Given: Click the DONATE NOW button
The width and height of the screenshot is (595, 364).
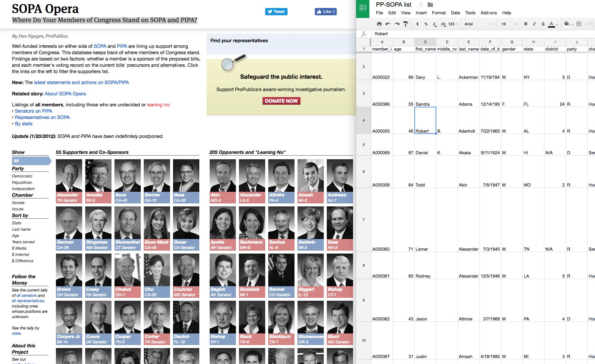Looking at the screenshot, I should coord(281,101).
